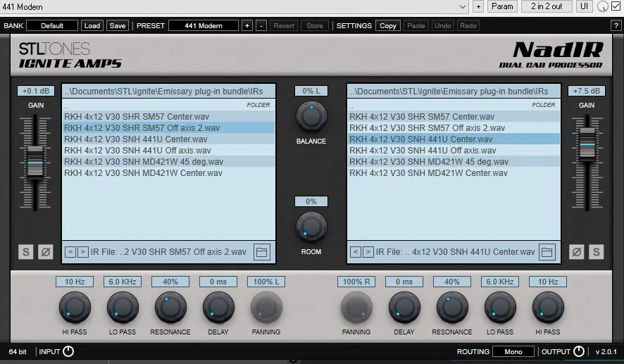The height and width of the screenshot is (364, 624).
Task: Load previous IR file in left cab
Action: click(x=70, y=252)
